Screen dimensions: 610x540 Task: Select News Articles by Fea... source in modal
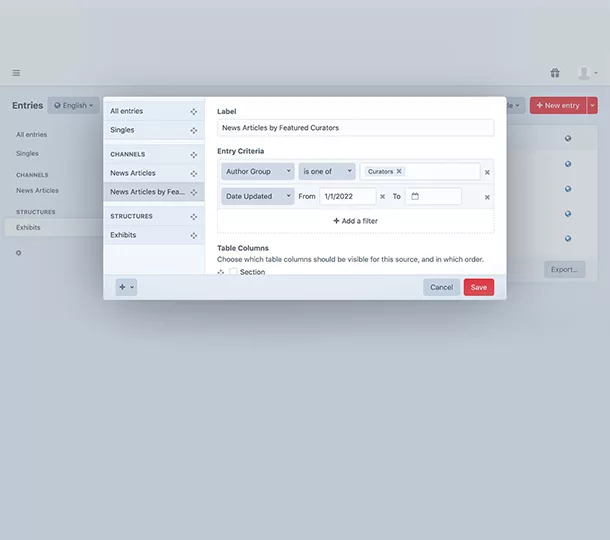[x=154, y=192]
